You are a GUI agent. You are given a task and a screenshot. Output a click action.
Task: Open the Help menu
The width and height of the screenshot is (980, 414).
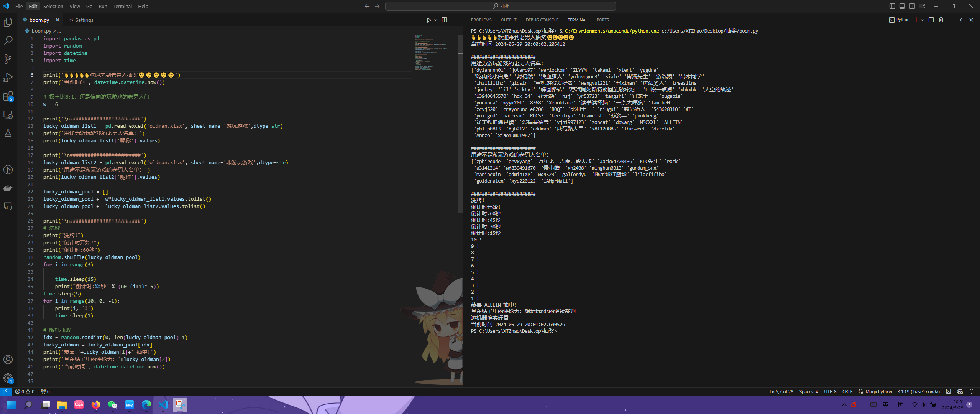coord(143,6)
